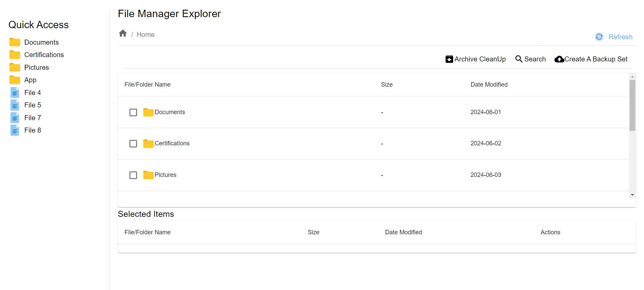Click the Certifications folder icon in the file list
This screenshot has width=644, height=290.
[148, 143]
